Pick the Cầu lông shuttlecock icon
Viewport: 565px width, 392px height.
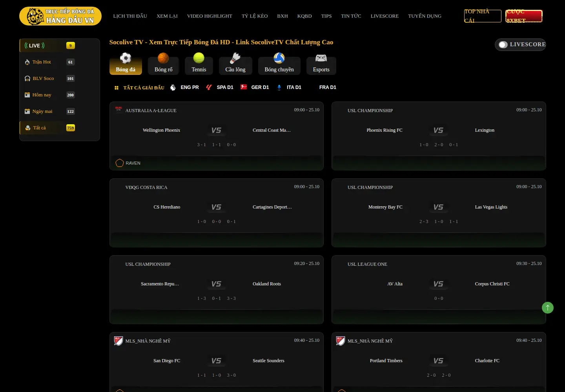click(235, 58)
